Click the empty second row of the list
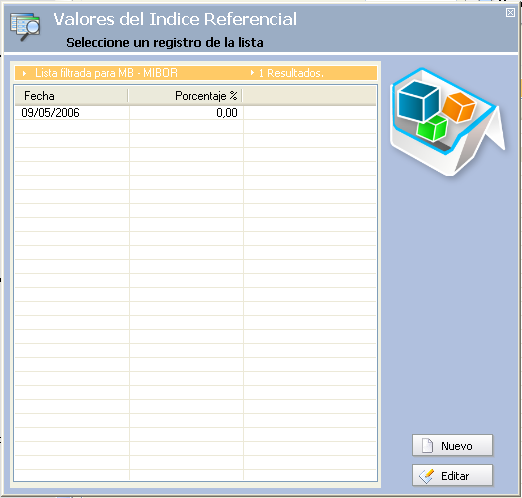The image size is (522, 498). [x=195, y=127]
